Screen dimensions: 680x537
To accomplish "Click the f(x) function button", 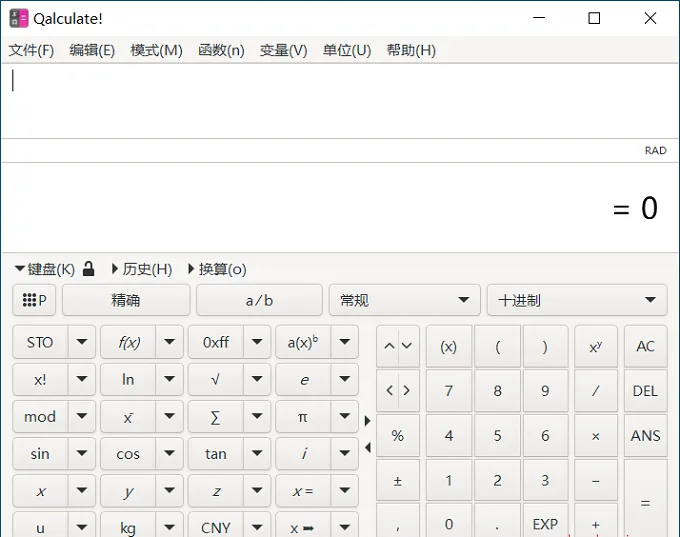I will tap(128, 342).
